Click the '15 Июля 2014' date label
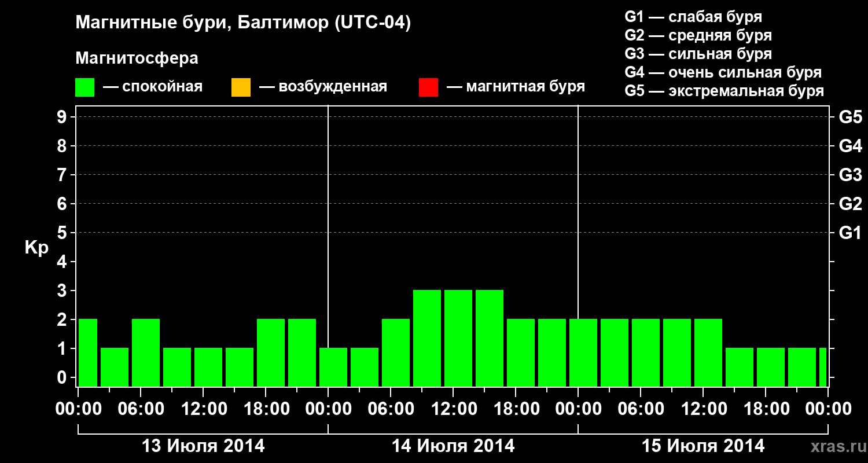The width and height of the screenshot is (868, 463). click(703, 446)
